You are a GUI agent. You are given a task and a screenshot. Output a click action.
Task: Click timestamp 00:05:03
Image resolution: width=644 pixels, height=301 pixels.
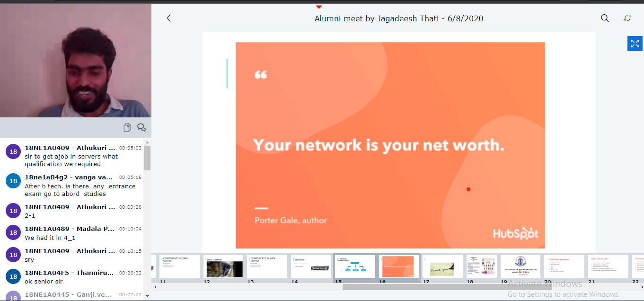(130, 148)
